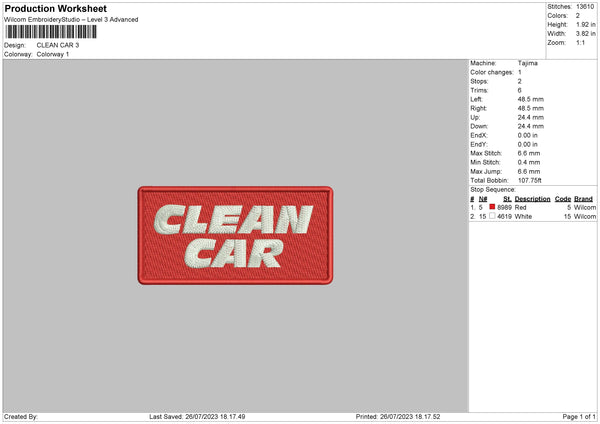The image size is (600, 424).
Task: Click the 'White' description in stop sequence
Action: pos(523,217)
